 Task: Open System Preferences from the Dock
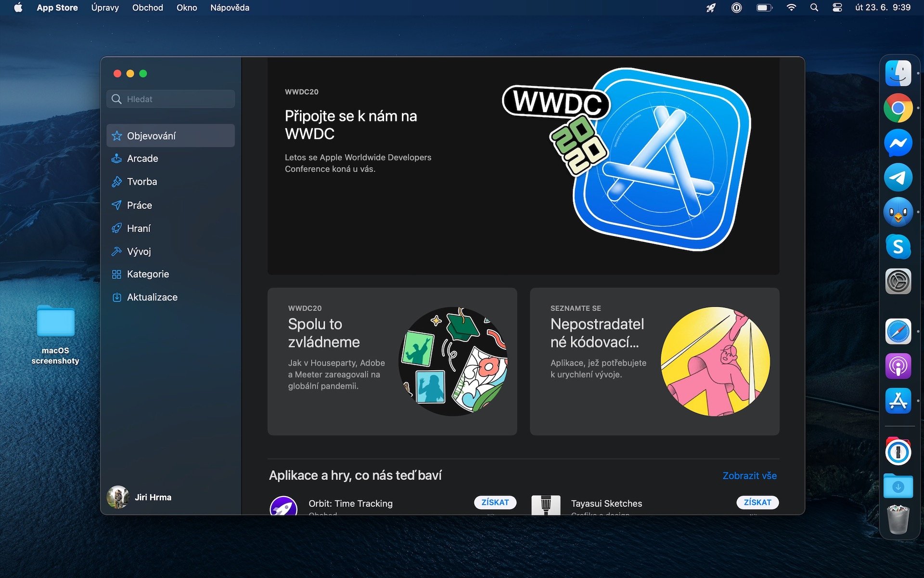[x=898, y=281]
